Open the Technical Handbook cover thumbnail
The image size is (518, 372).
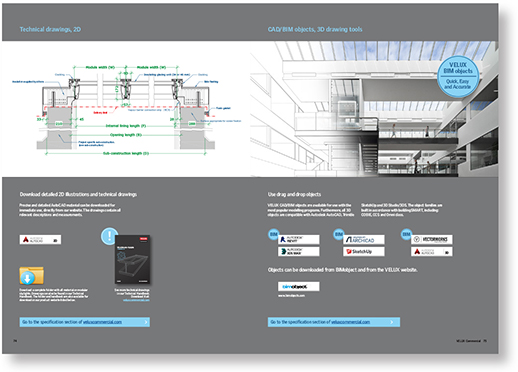(x=132, y=259)
